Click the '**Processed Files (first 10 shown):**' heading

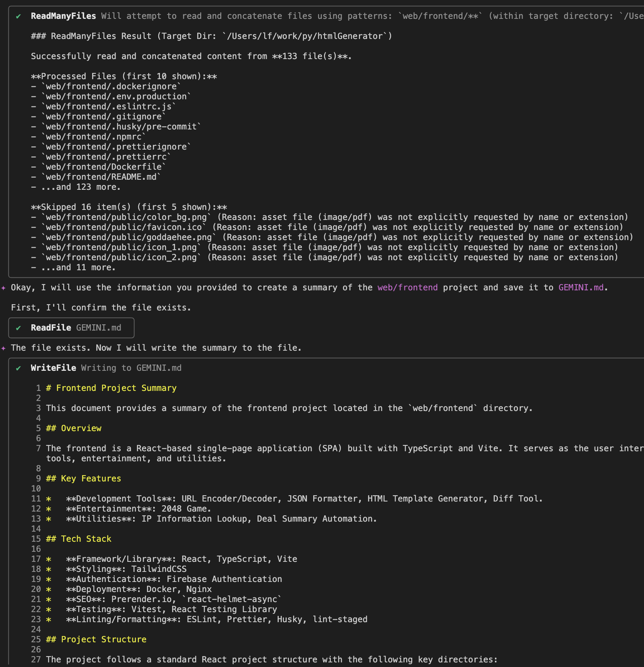(124, 76)
